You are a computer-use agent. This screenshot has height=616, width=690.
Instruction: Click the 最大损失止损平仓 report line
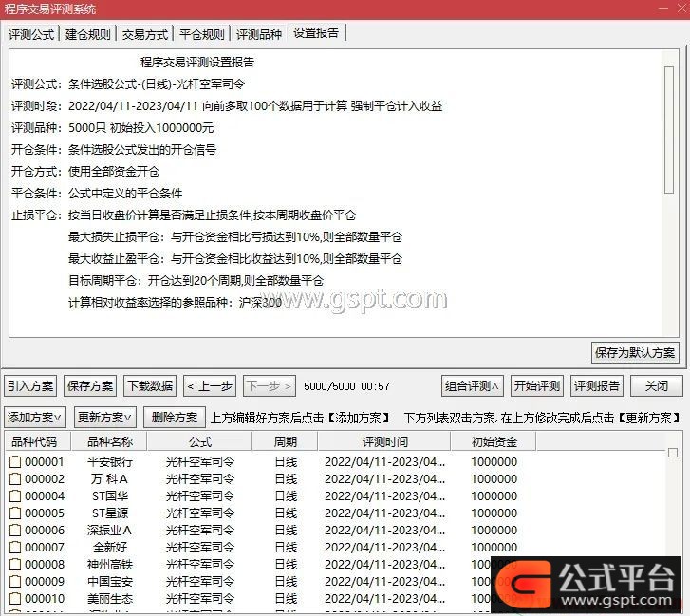point(235,237)
